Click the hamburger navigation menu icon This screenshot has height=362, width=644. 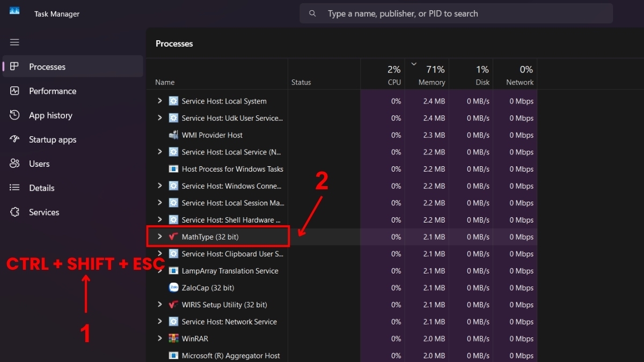[14, 42]
